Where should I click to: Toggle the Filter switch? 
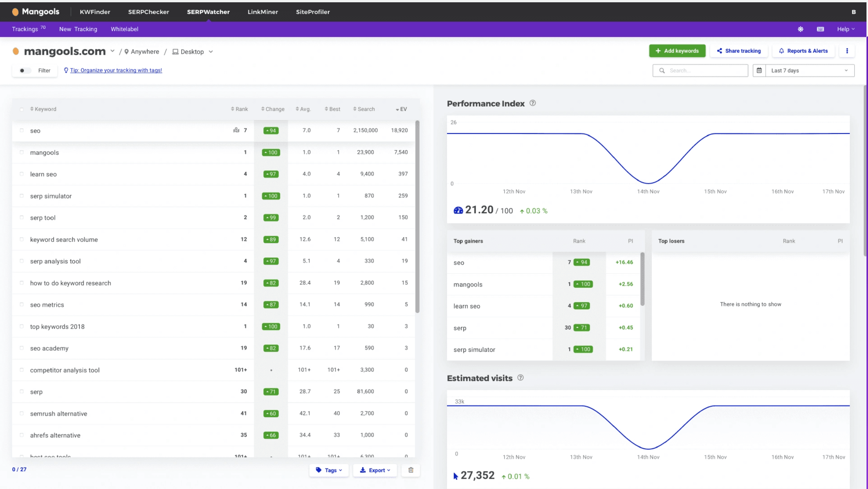25,70
